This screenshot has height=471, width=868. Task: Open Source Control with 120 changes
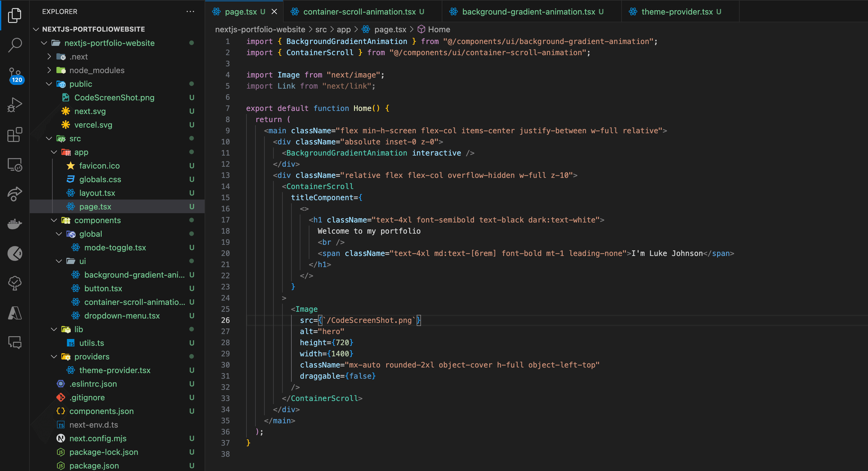(15, 76)
